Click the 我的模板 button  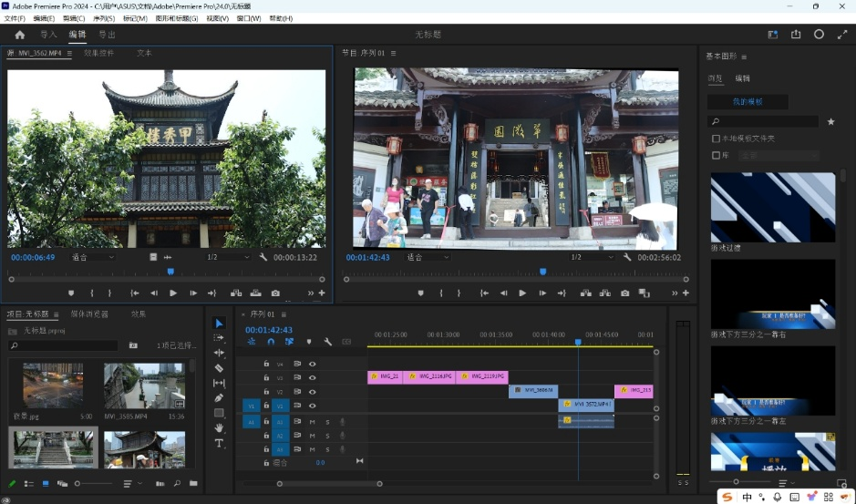point(748,101)
